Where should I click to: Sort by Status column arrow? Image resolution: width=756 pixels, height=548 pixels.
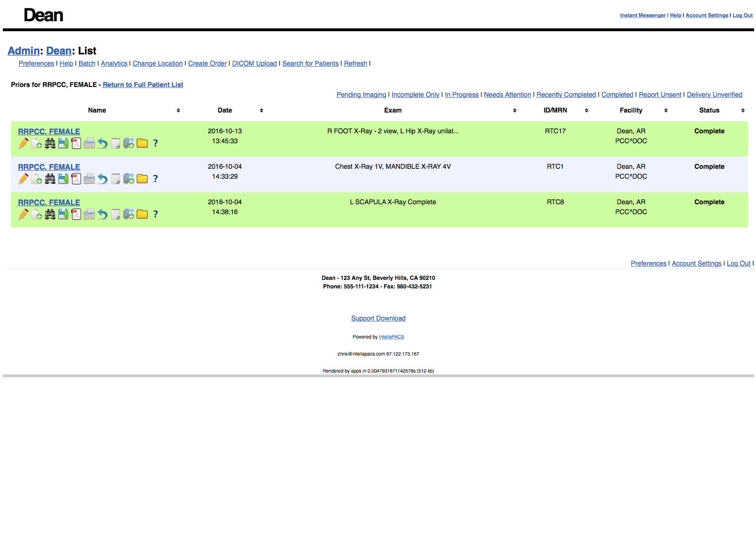(x=743, y=111)
